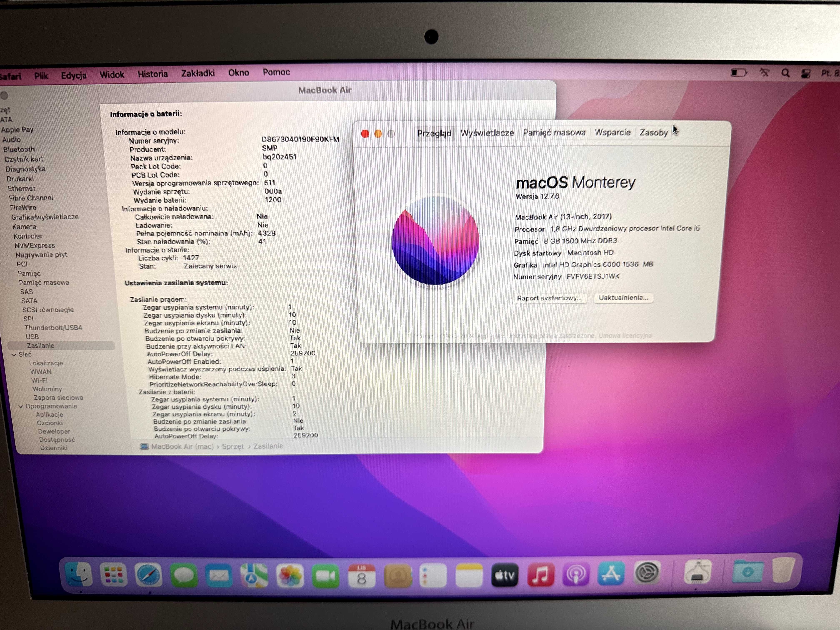Open the Pomoc menu
Screen dimensions: 840x630
pos(276,72)
